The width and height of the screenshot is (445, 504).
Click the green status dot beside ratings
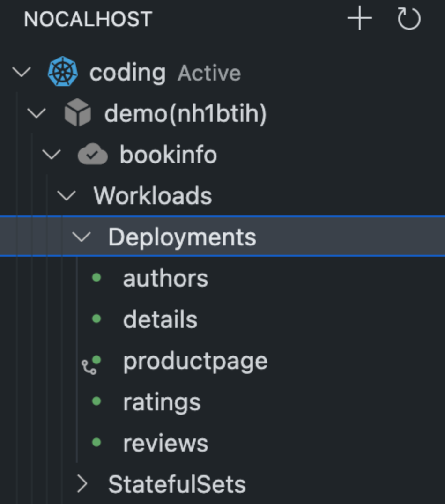[x=96, y=401]
